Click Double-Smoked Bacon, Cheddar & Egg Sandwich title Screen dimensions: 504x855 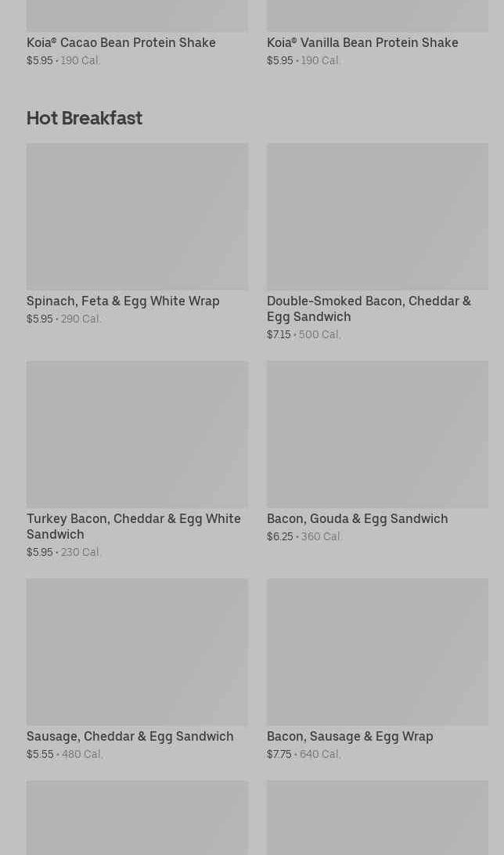[x=369, y=308]
